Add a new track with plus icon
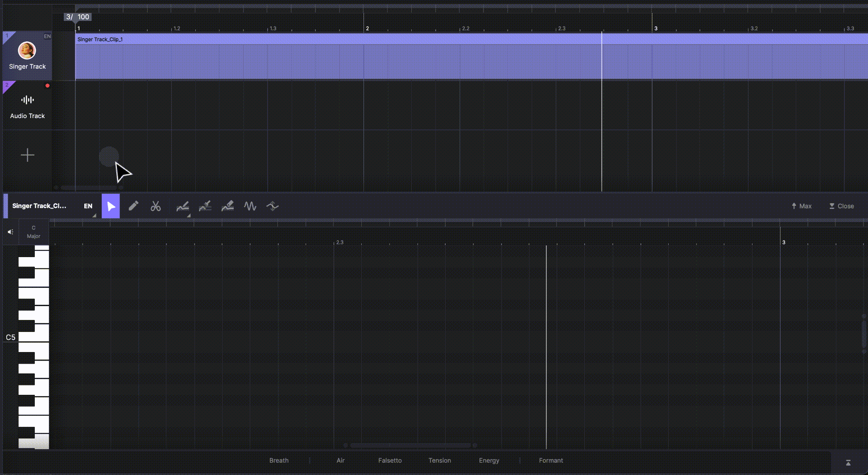The image size is (868, 475). coord(27,155)
